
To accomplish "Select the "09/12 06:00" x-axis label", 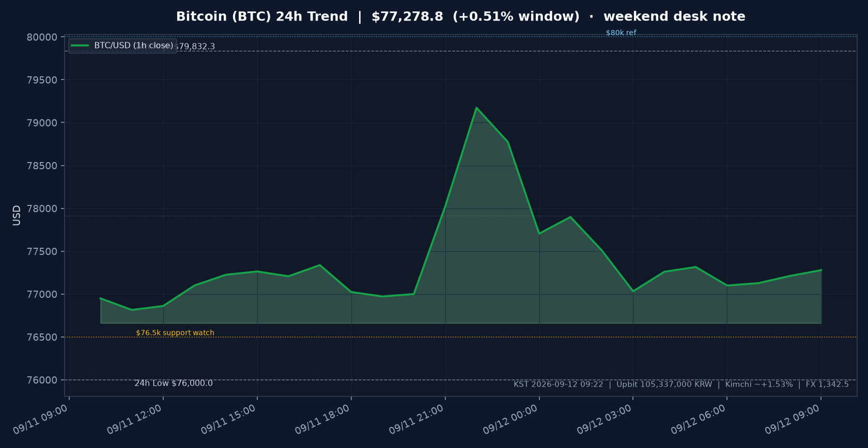I will pos(699,419).
